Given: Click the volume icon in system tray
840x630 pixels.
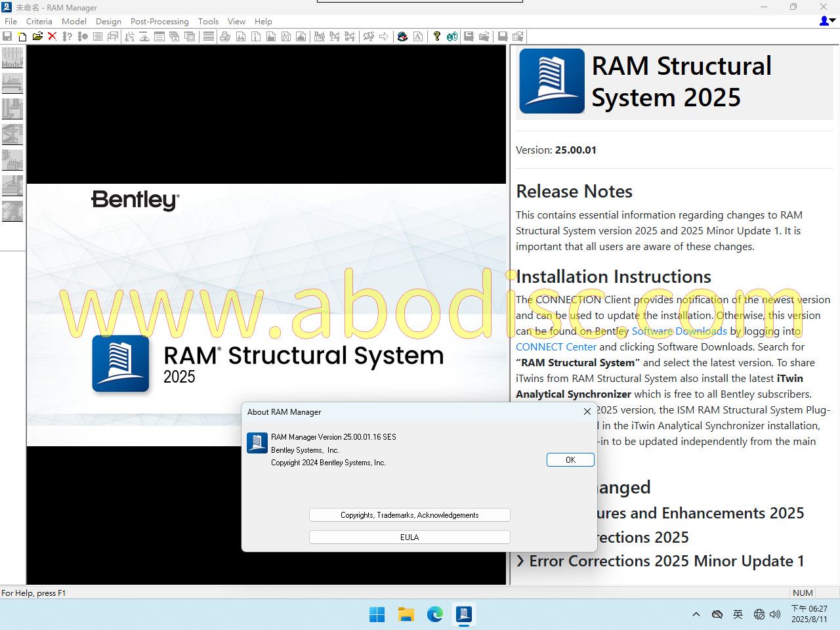Looking at the screenshot, I should coord(775,614).
